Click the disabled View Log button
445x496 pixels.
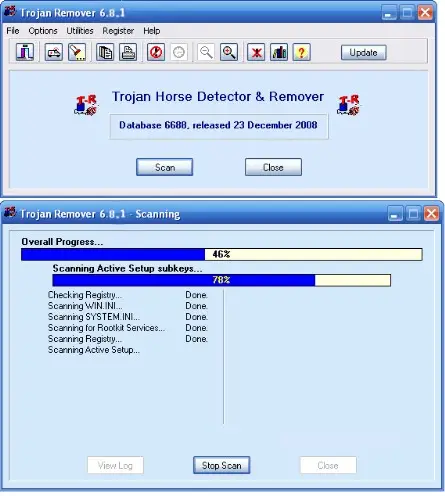[x=115, y=465]
